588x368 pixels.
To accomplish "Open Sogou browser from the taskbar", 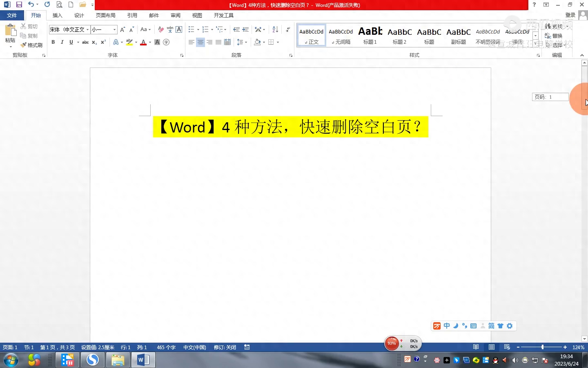I will (x=93, y=360).
